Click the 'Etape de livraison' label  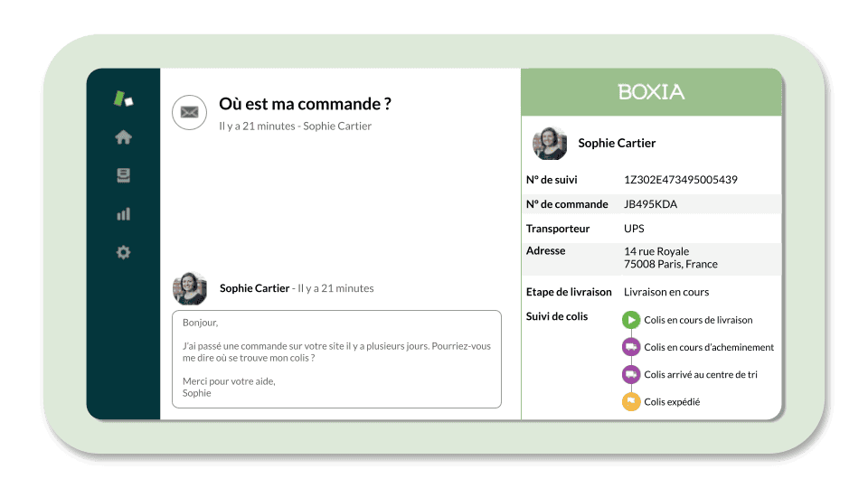(569, 292)
